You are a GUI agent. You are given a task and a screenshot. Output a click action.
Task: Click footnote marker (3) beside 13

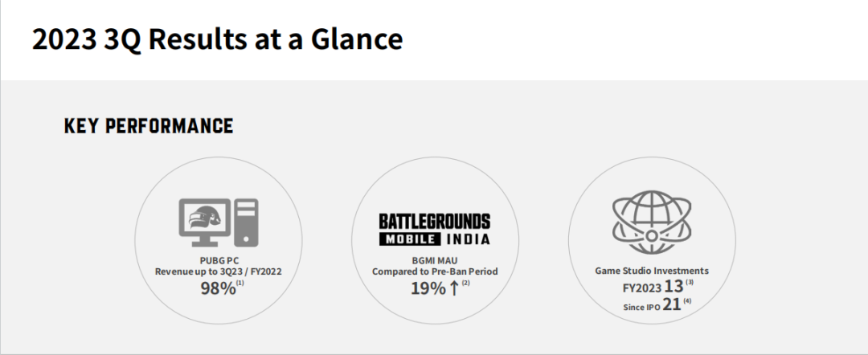pyautogui.click(x=689, y=281)
